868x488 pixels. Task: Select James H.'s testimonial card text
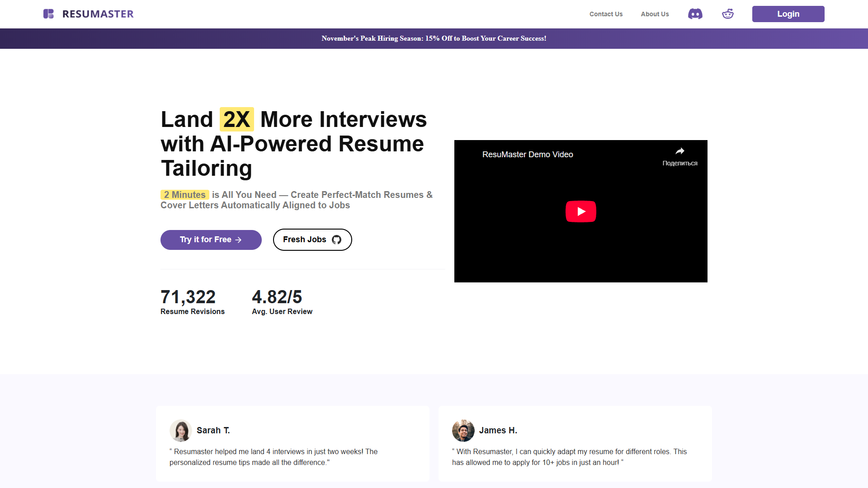tap(569, 457)
